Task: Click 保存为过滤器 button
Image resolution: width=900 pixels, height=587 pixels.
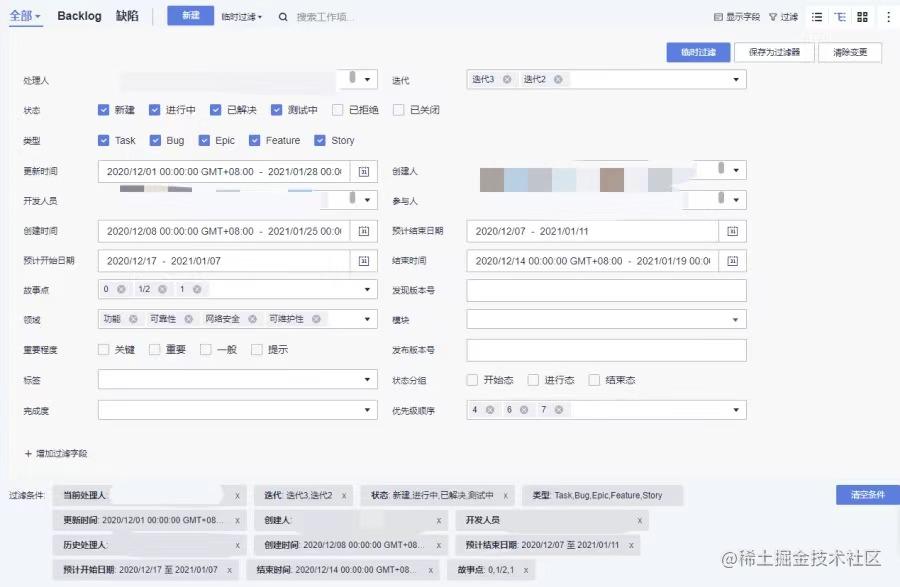Action: 774,52
